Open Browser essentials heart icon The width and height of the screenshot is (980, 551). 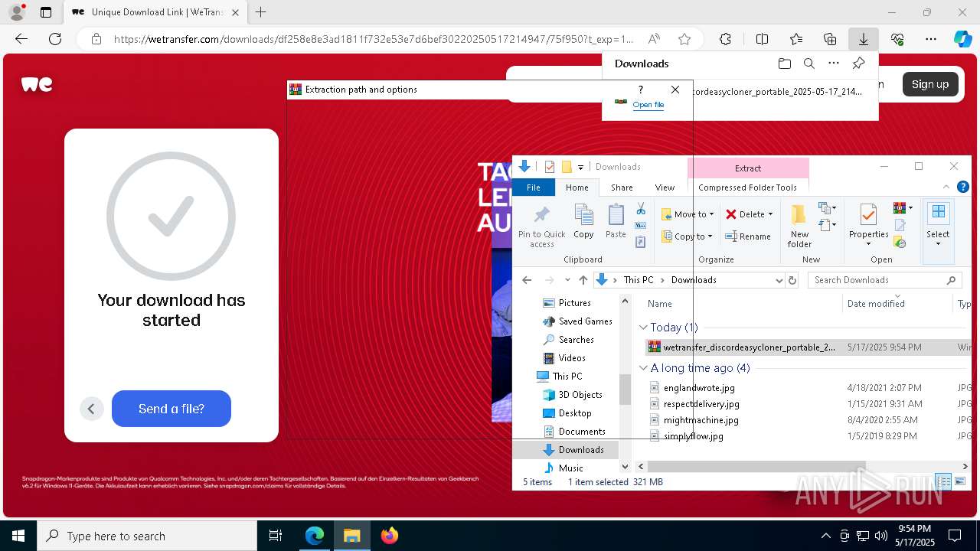[x=897, y=39]
